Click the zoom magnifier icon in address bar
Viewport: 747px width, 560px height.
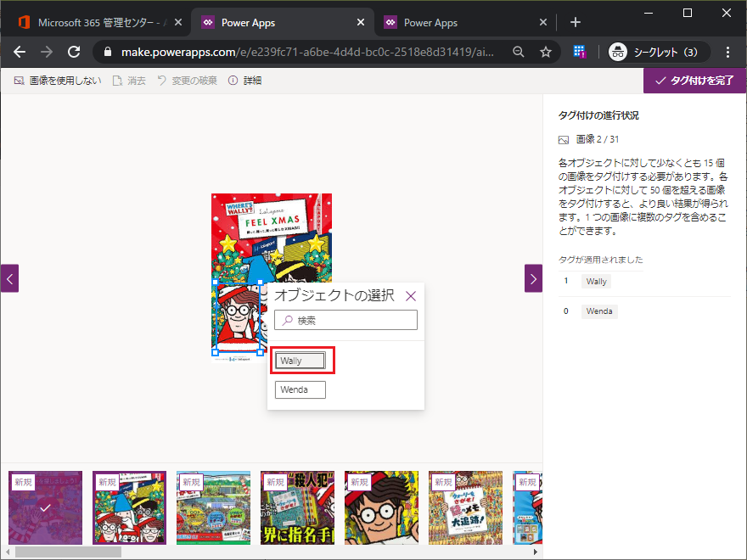click(x=519, y=52)
